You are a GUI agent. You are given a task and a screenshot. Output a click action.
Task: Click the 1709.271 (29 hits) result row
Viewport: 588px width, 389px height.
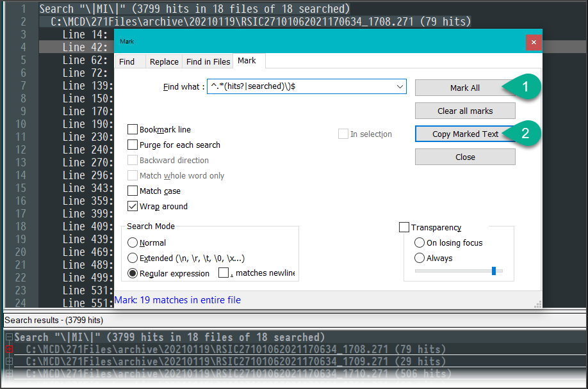point(236,361)
